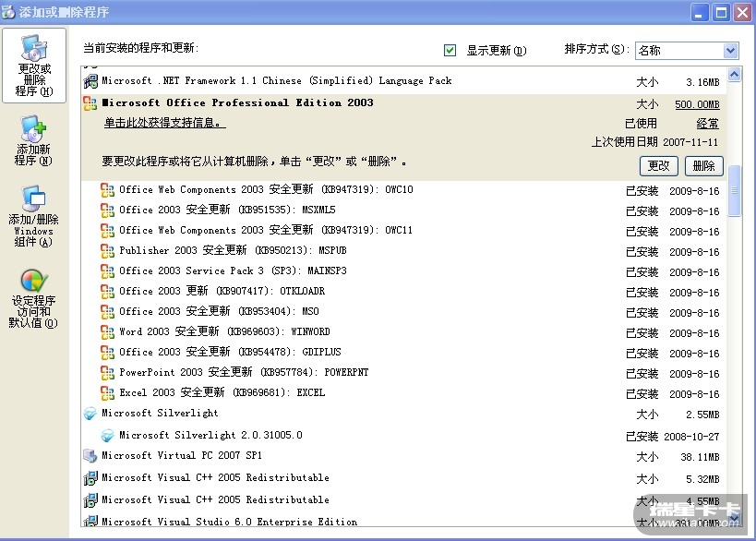
Task: Click the second Visual C++ 2005 Redistributable icon (4.55MB)
Action: [x=90, y=500]
